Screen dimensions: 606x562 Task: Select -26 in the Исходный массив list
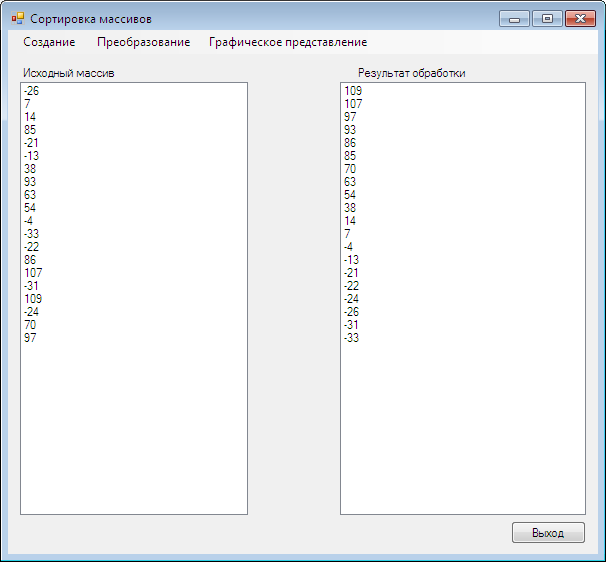click(x=134, y=91)
